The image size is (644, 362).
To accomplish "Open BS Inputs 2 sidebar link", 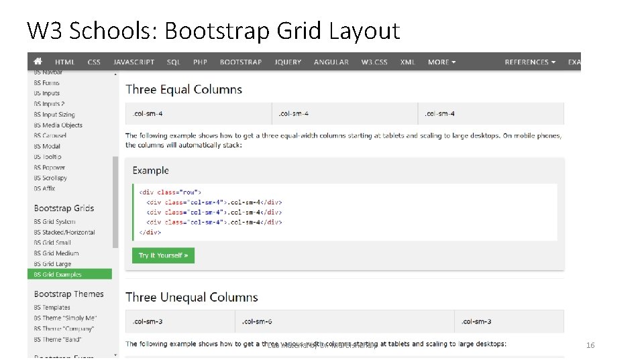I will (49, 104).
